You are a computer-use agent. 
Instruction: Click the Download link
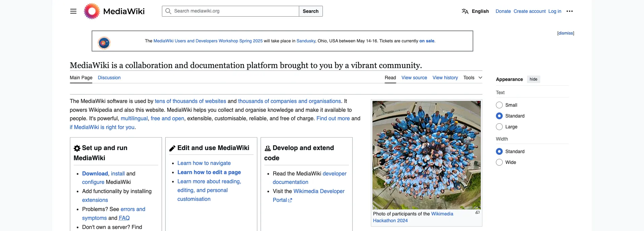pyautogui.click(x=95, y=174)
